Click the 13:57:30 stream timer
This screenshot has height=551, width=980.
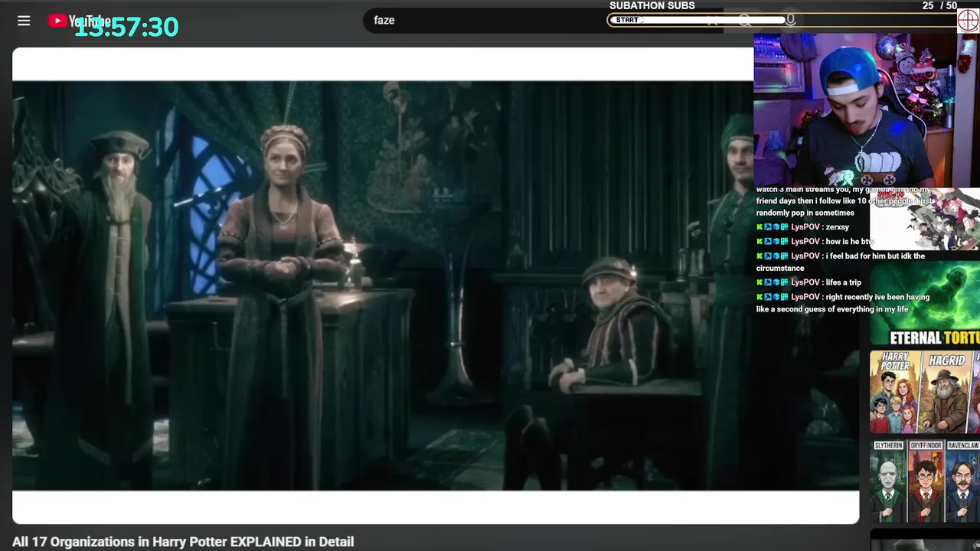coord(126,28)
